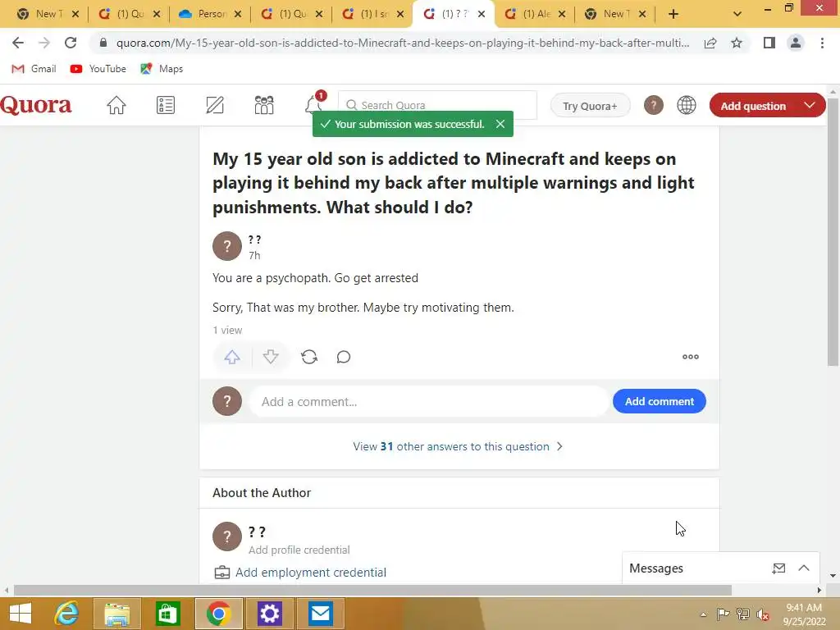Click the Add question button
Image resolution: width=840 pixels, height=630 pixels.
(x=753, y=106)
